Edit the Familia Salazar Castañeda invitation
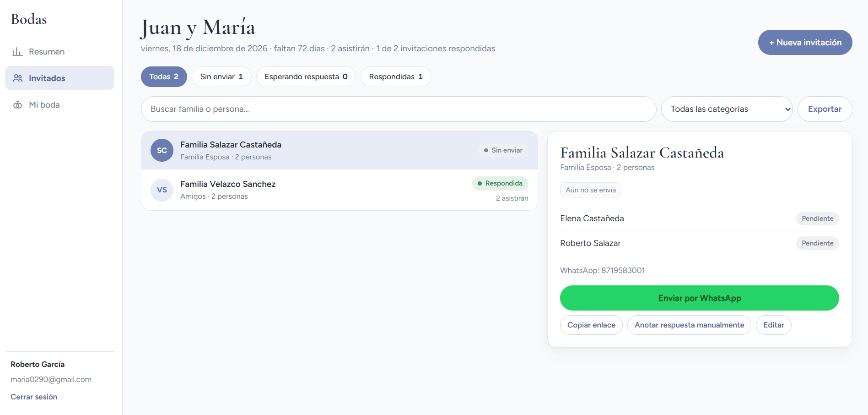This screenshot has width=868, height=415. tap(773, 325)
